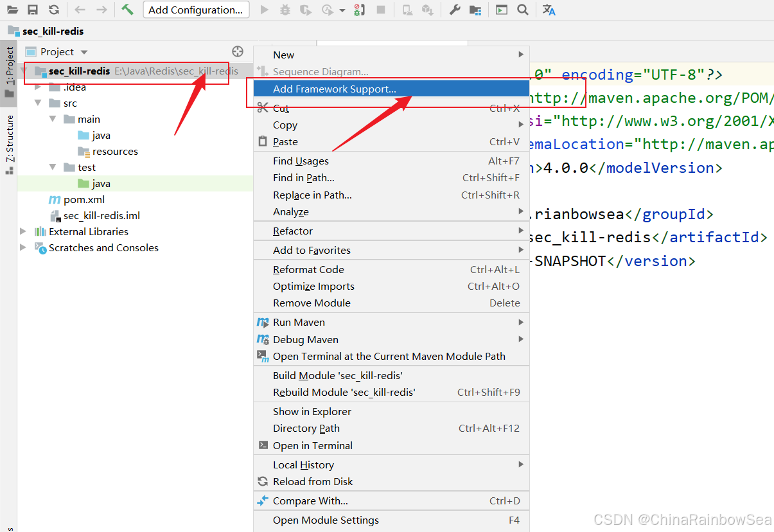Collapse the src folder tree arrow
The image size is (774, 532).
coord(38,103)
